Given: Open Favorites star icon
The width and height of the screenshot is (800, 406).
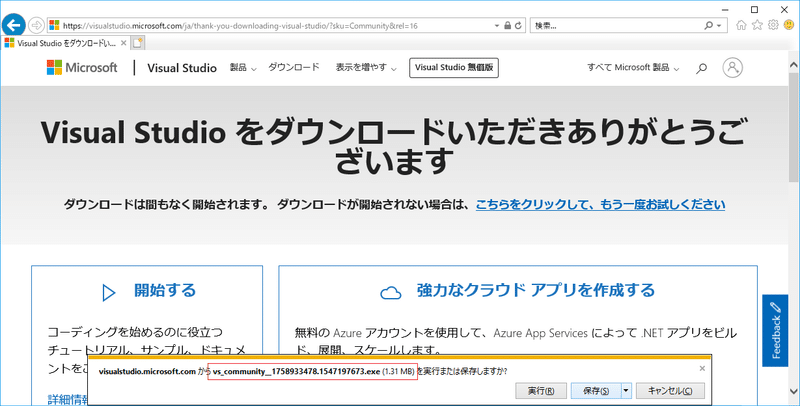Looking at the screenshot, I should pyautogui.click(x=757, y=25).
